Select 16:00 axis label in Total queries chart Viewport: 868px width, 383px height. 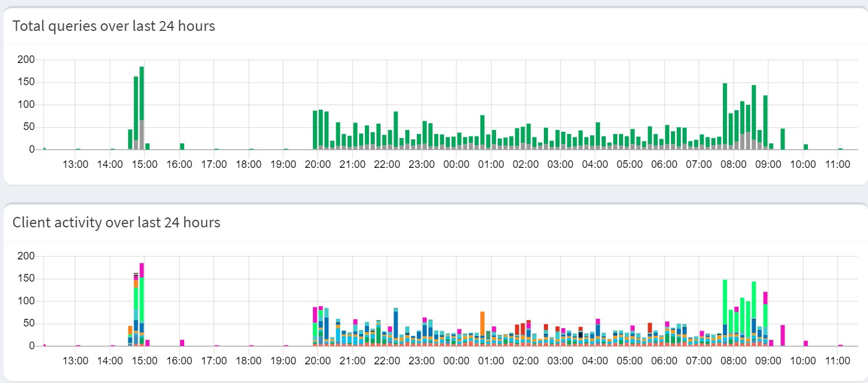pos(180,164)
